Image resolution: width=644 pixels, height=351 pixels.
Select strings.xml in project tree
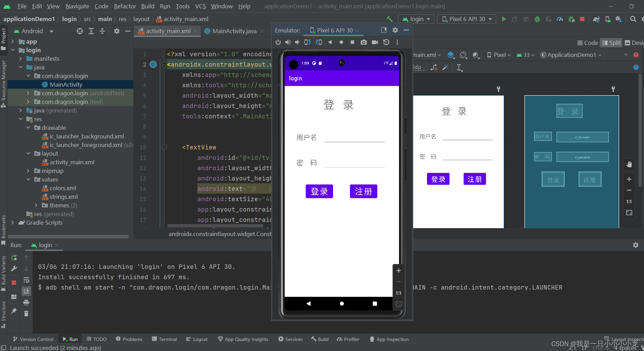(64, 197)
